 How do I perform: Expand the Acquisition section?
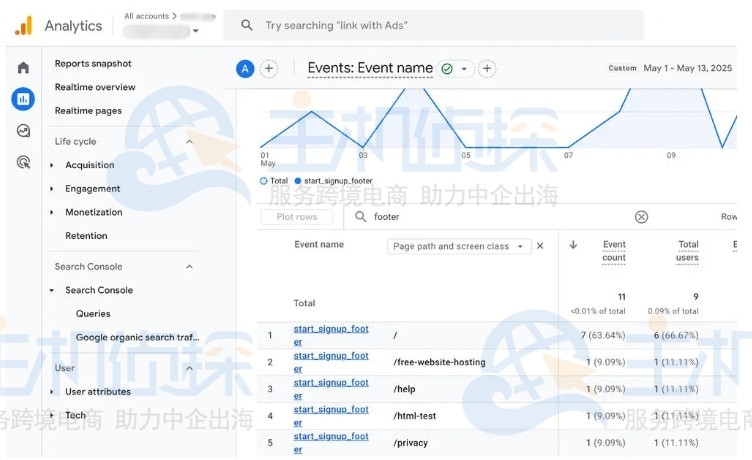(52, 165)
